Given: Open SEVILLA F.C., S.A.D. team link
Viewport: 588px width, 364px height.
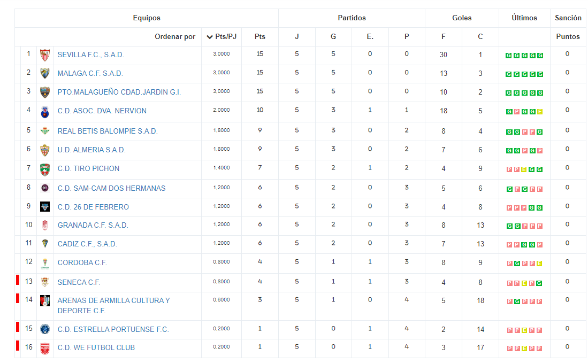Looking at the screenshot, I should click(91, 55).
